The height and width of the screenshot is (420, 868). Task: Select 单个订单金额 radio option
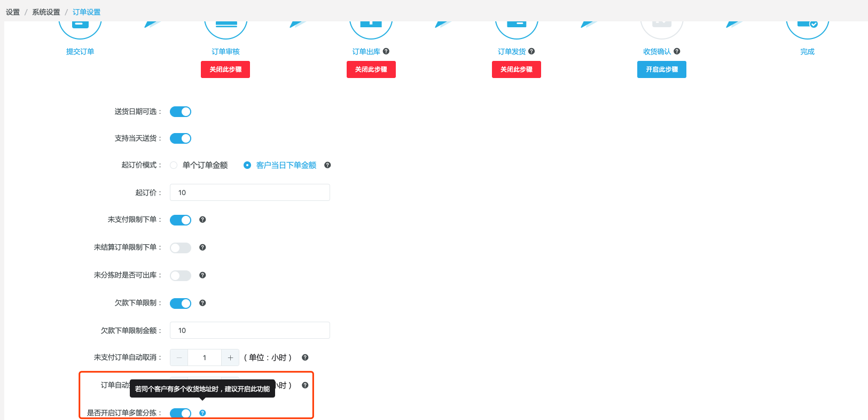[x=174, y=165]
